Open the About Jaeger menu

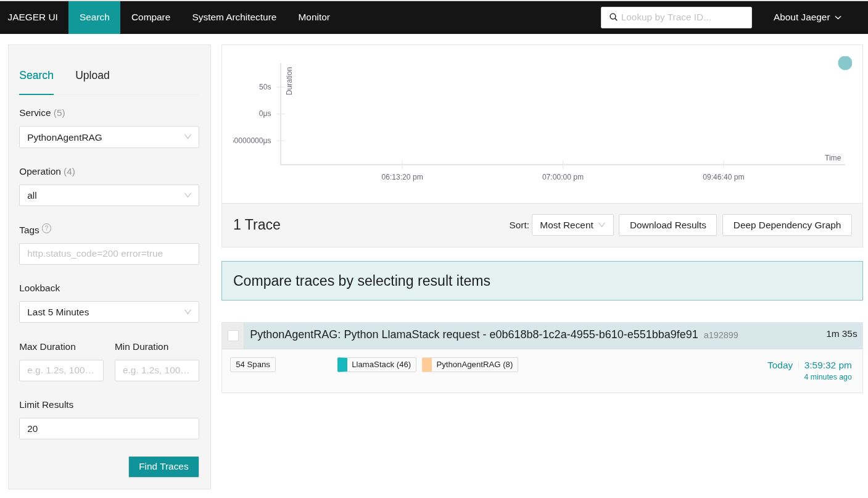pos(807,17)
